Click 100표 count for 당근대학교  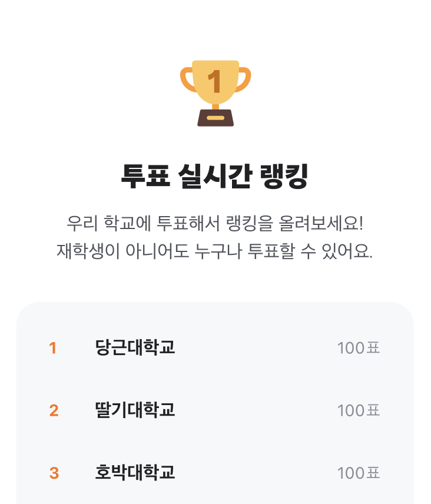click(359, 348)
